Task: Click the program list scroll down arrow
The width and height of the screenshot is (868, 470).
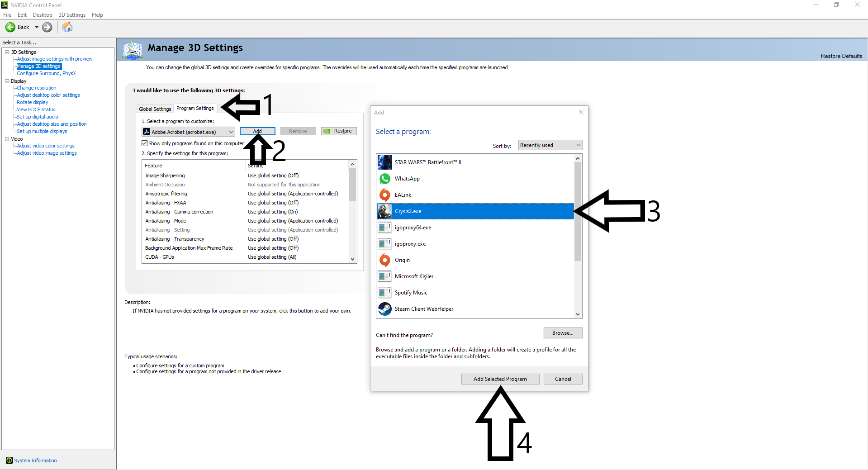Action: (578, 314)
